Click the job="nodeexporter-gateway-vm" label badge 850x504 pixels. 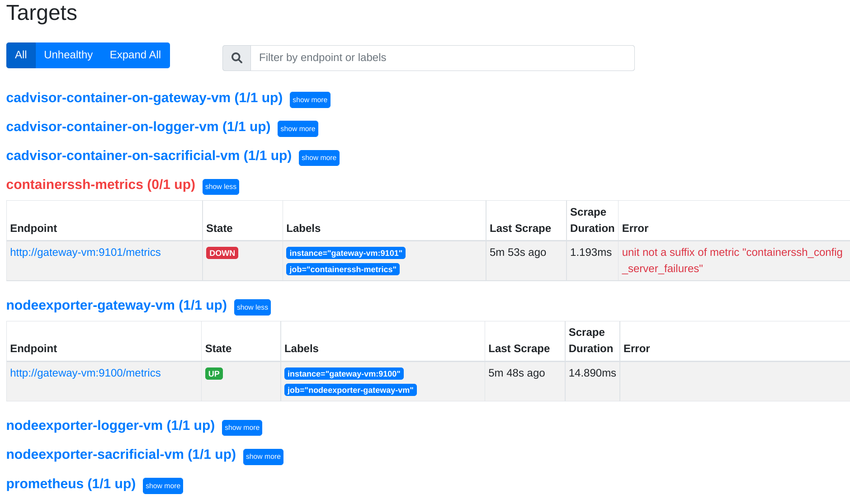[x=350, y=390]
